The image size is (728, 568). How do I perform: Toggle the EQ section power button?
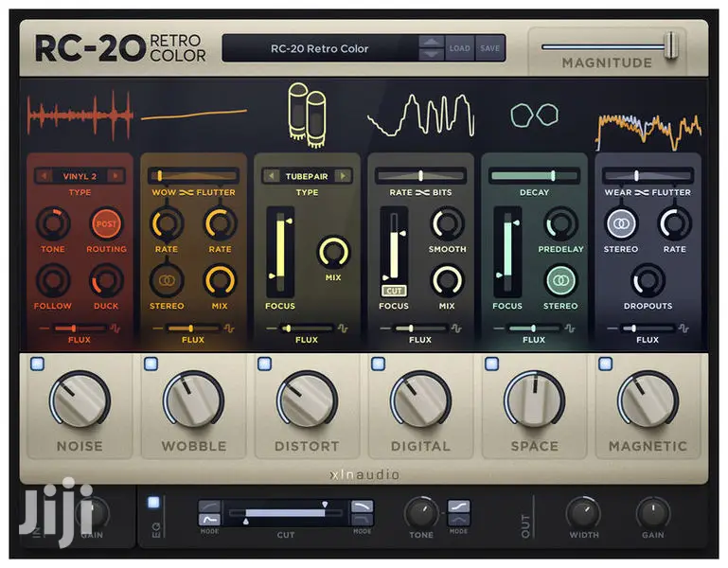[153, 503]
